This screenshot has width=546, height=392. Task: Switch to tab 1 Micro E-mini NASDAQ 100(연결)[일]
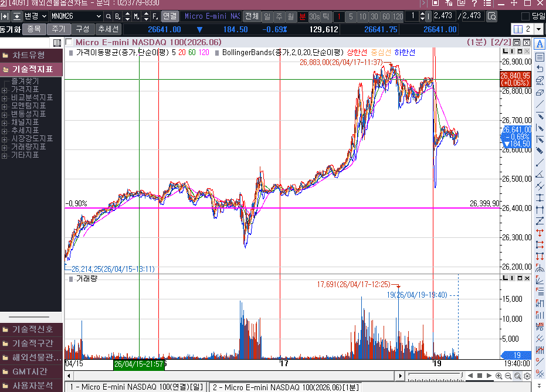(x=136, y=387)
